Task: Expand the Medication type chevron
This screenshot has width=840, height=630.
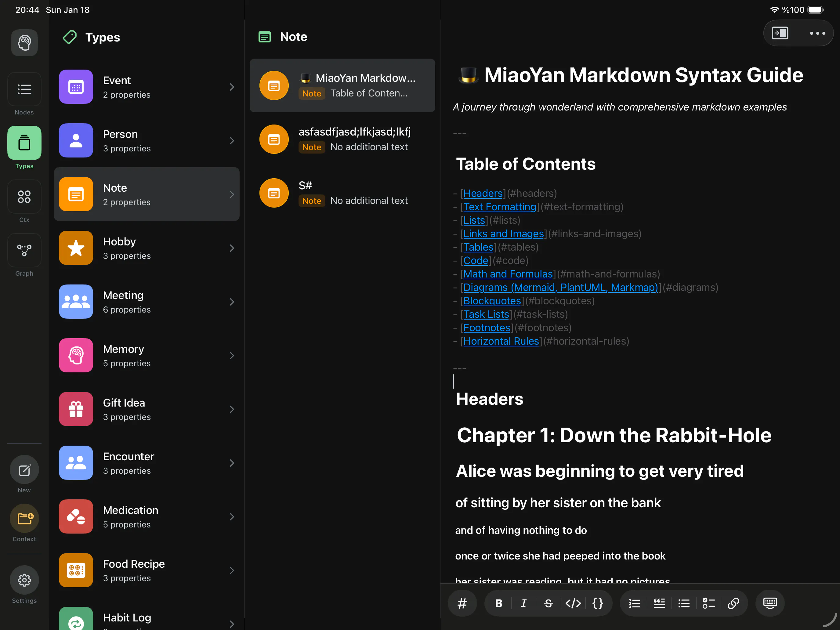Action: [232, 517]
